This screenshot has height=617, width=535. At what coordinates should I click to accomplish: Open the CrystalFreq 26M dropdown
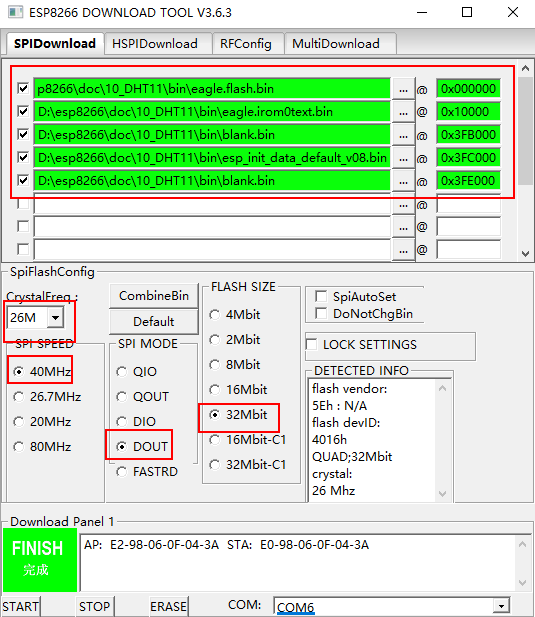(55, 317)
